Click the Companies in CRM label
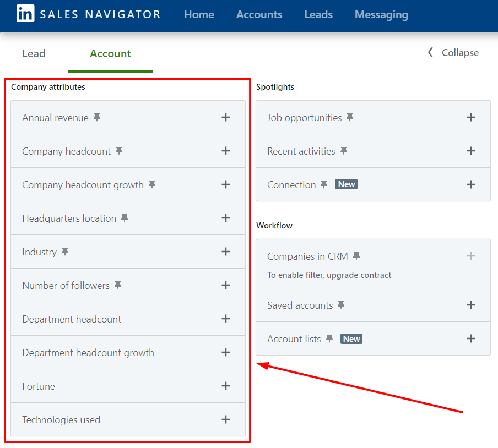Viewport: 498px width, 448px height. [307, 256]
